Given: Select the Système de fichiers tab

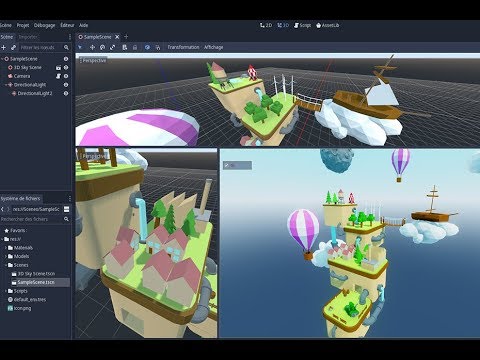Looking at the screenshot, I should [20, 199].
